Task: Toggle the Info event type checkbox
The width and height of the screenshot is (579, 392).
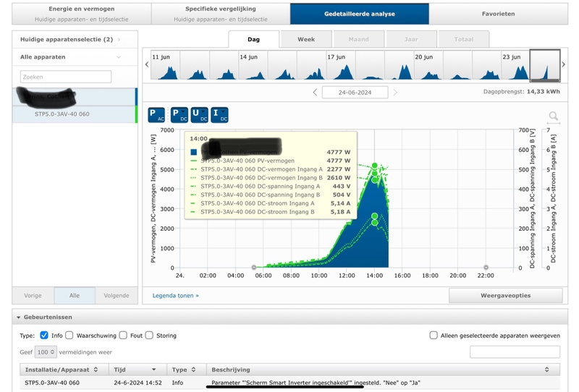Action: (44, 335)
